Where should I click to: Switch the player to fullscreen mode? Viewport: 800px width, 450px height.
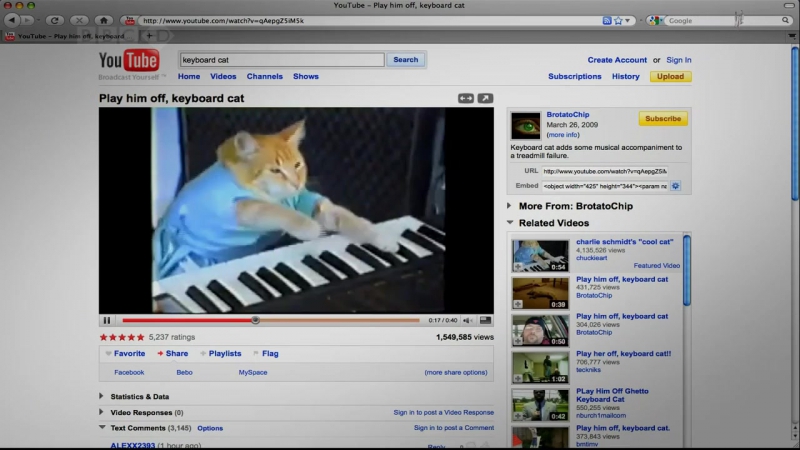pos(485,320)
